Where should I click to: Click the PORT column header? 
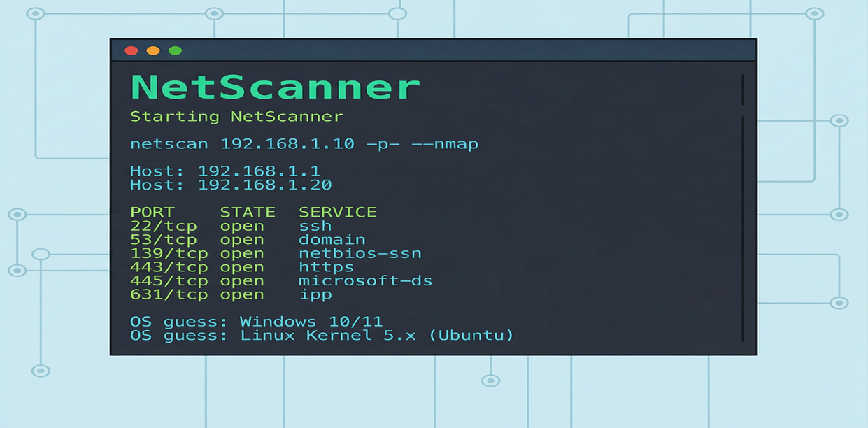tap(152, 212)
